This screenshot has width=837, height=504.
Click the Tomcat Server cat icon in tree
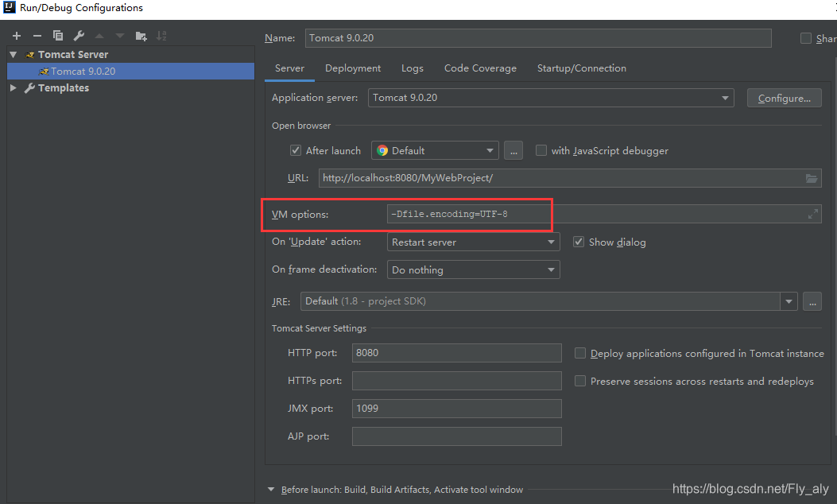pos(30,55)
